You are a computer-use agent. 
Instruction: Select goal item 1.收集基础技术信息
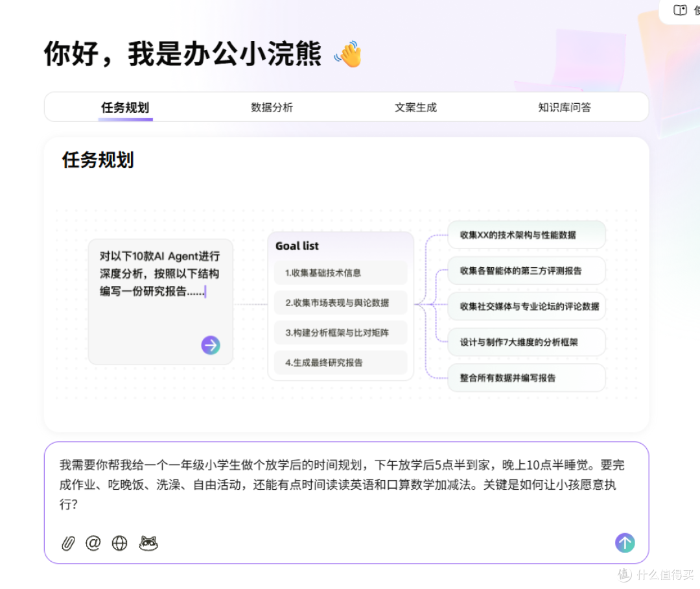click(341, 272)
